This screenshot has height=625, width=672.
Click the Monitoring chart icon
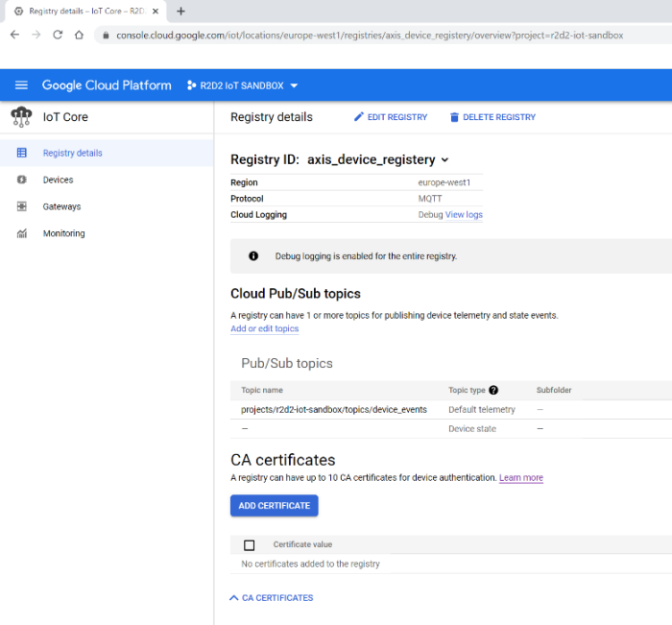click(21, 233)
